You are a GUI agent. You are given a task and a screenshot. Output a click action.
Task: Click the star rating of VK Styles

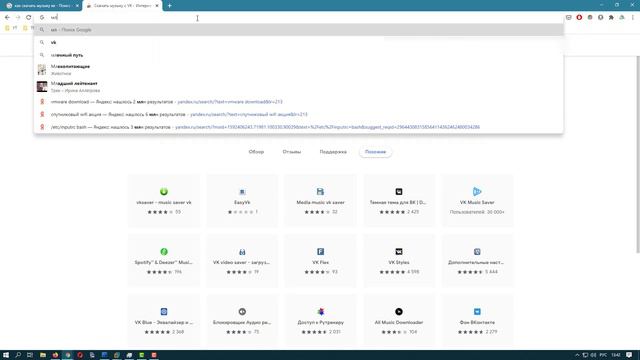pyautogui.click(x=392, y=272)
